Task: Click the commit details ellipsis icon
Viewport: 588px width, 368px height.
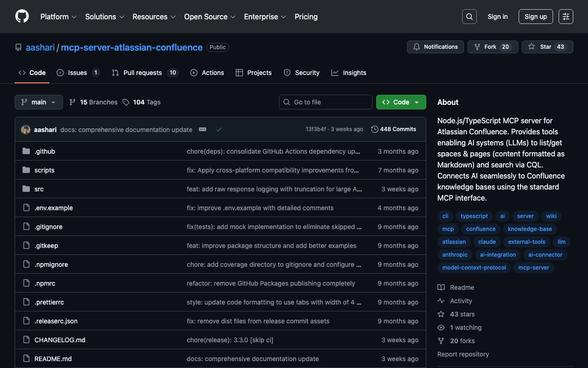Action: pyautogui.click(x=203, y=129)
